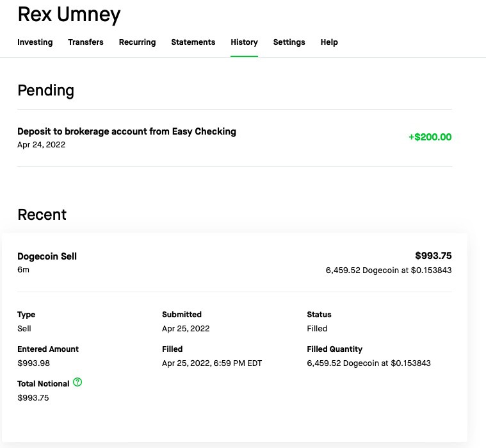Open the Settings tab
The height and width of the screenshot is (448, 486).
289,42
